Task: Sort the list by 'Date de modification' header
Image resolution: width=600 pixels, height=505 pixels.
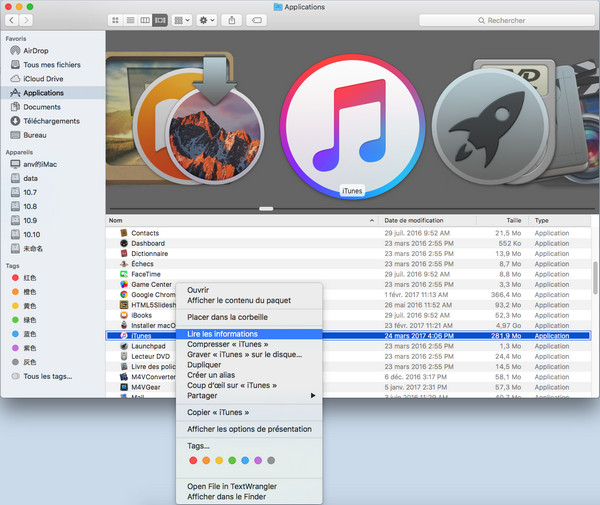Action: tap(413, 220)
